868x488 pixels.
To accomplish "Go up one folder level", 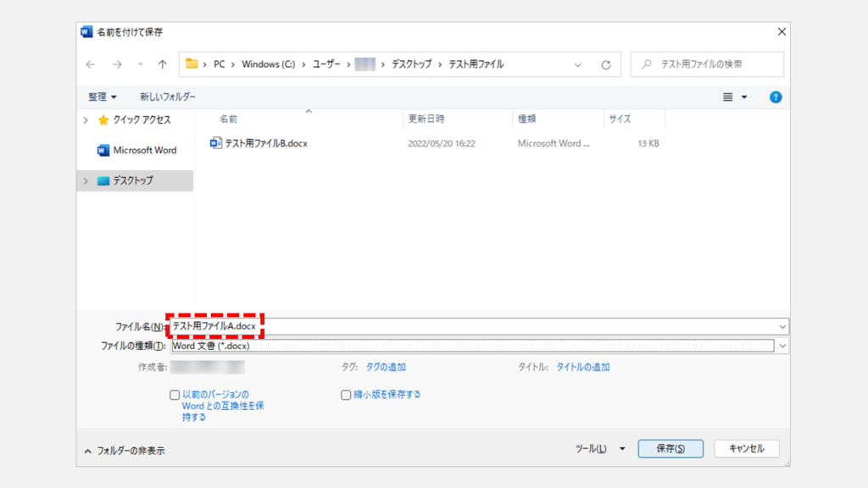I will tap(162, 64).
